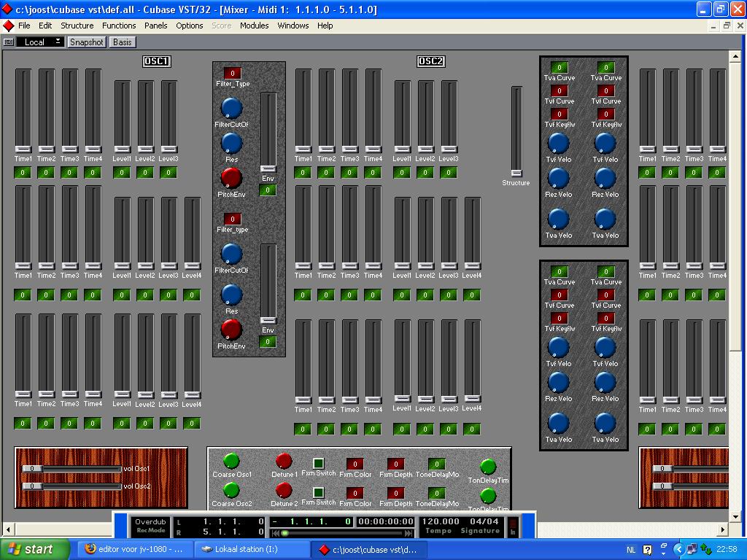Click the right locator R position value

coord(233,532)
